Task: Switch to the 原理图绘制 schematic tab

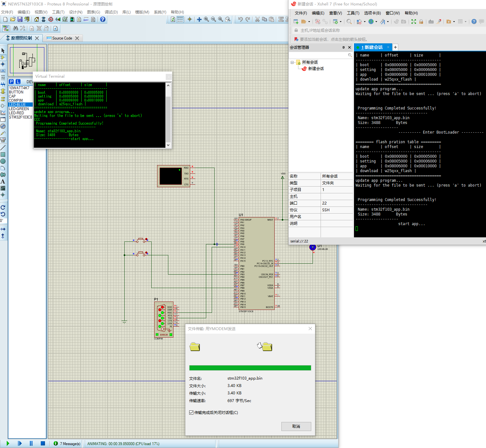Action: (x=22, y=38)
